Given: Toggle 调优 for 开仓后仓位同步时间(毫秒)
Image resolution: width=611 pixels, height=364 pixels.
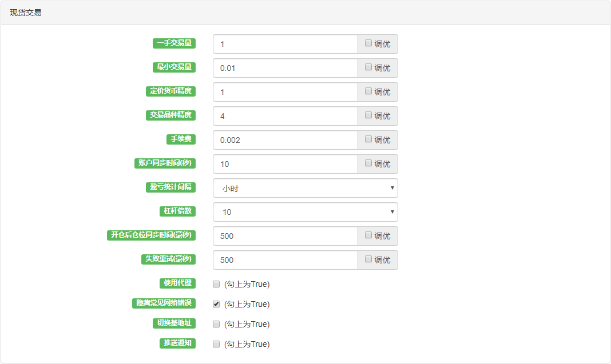Looking at the screenshot, I should click(368, 235).
